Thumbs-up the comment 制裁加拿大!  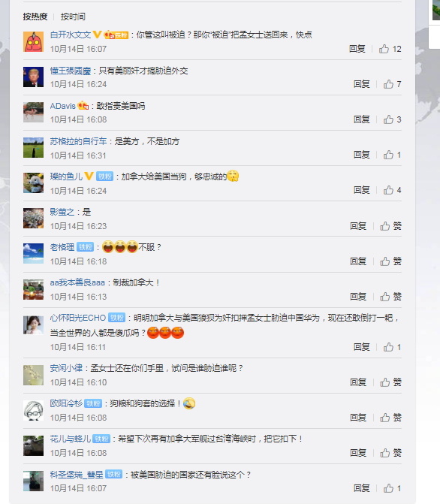[390, 297]
